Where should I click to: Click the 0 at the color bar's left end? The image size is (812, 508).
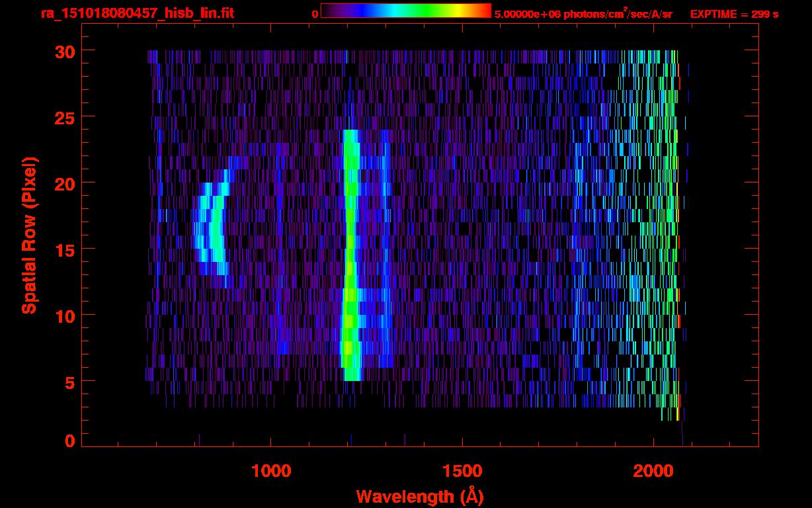pos(315,14)
